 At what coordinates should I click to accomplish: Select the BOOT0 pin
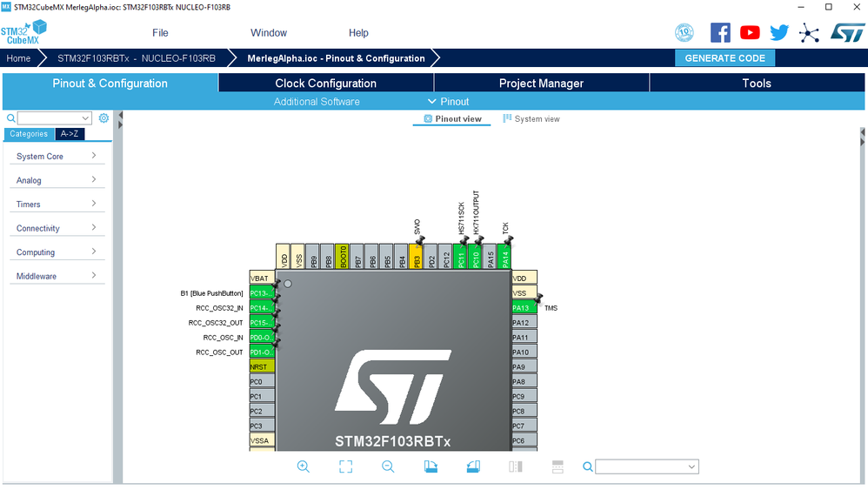pos(342,257)
